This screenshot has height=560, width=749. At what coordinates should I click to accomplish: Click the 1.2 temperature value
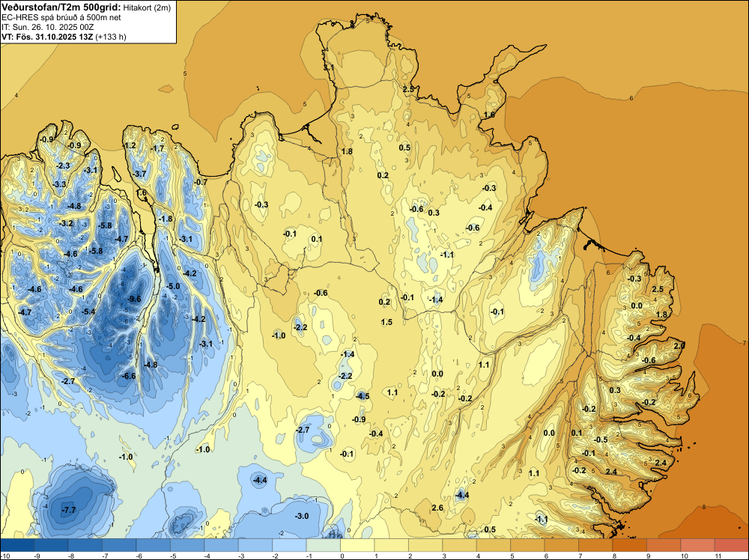point(130,145)
